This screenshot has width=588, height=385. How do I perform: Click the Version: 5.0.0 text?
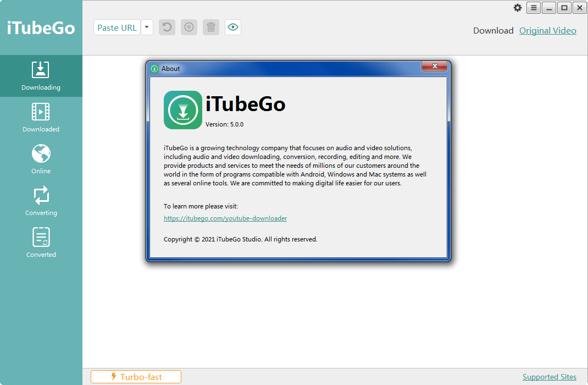[x=224, y=124]
